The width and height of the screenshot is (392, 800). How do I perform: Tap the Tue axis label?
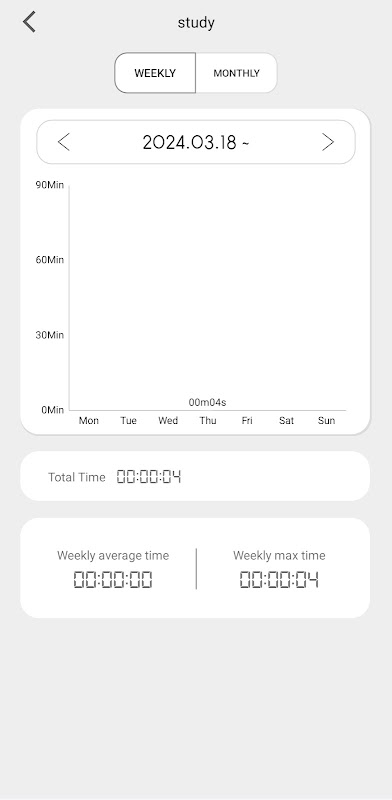click(128, 420)
